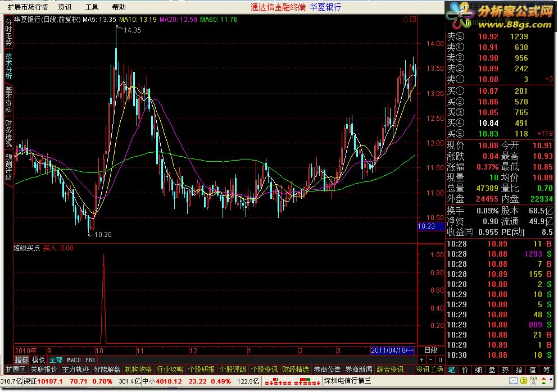558x392 pixels.
Task: Click the MA20: 12.59 legend
Action: point(178,20)
